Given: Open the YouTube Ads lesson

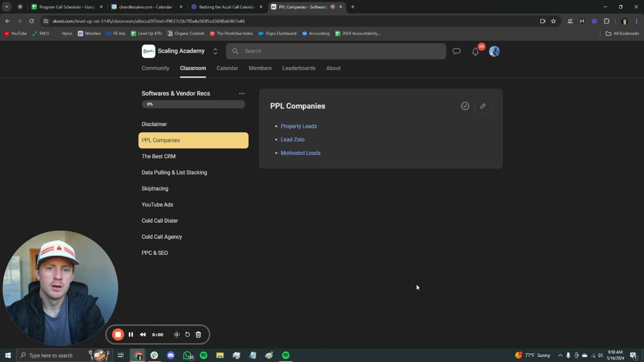Looking at the screenshot, I should (193, 205).
